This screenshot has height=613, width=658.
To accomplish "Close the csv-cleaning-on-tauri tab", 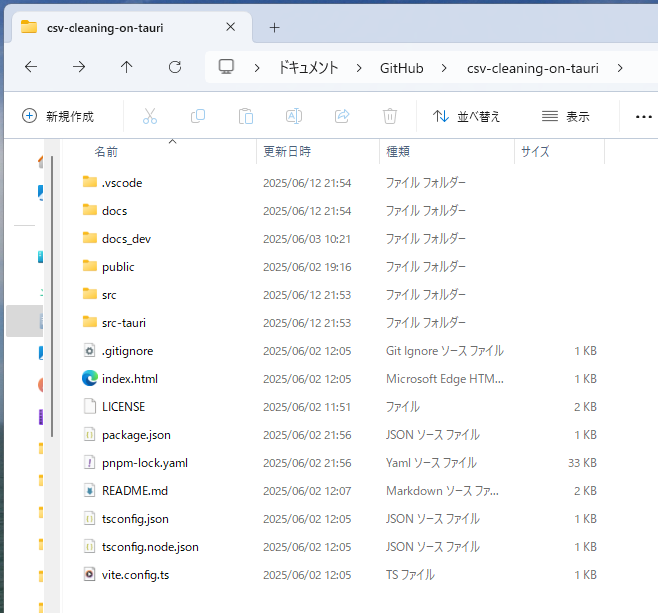I will pyautogui.click(x=230, y=27).
